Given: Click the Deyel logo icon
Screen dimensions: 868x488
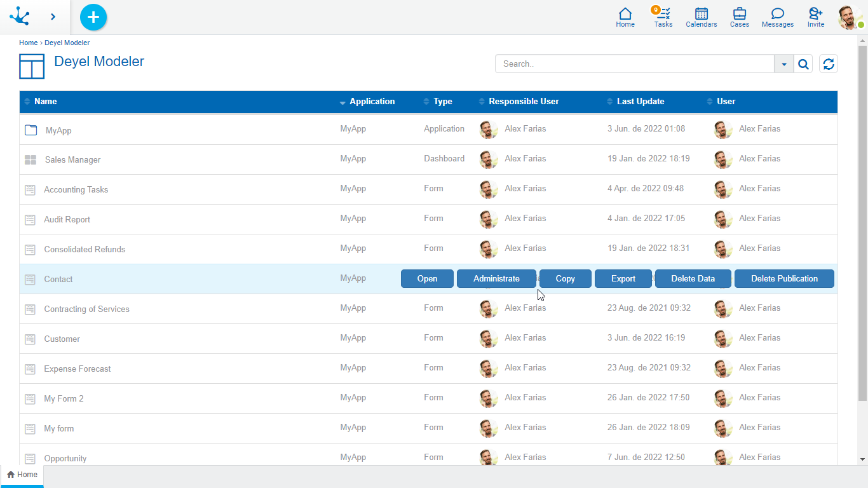Looking at the screenshot, I should 20,17.
